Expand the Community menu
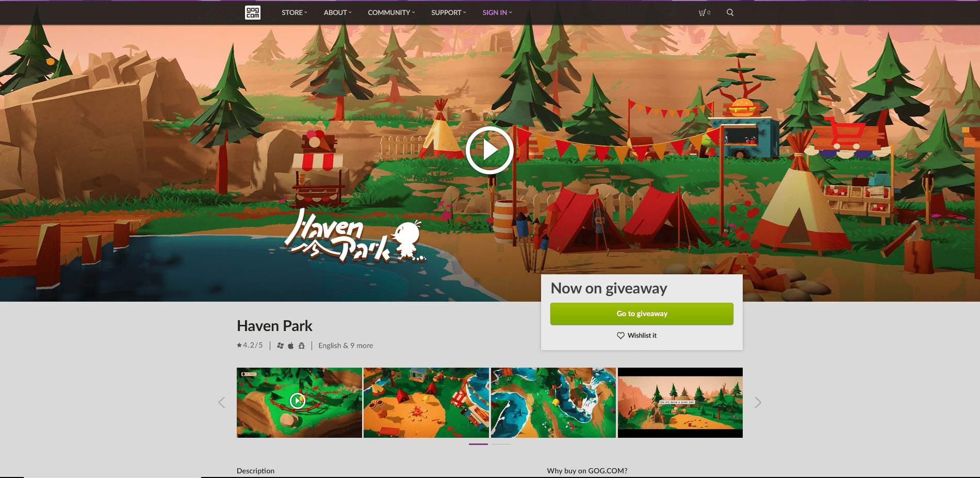The width and height of the screenshot is (980, 478). coord(391,12)
